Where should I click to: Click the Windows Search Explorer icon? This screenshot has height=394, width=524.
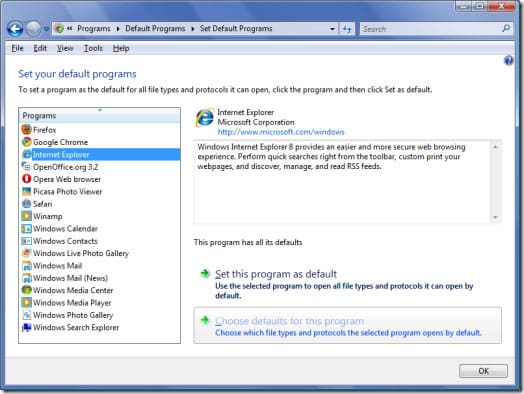click(x=26, y=327)
